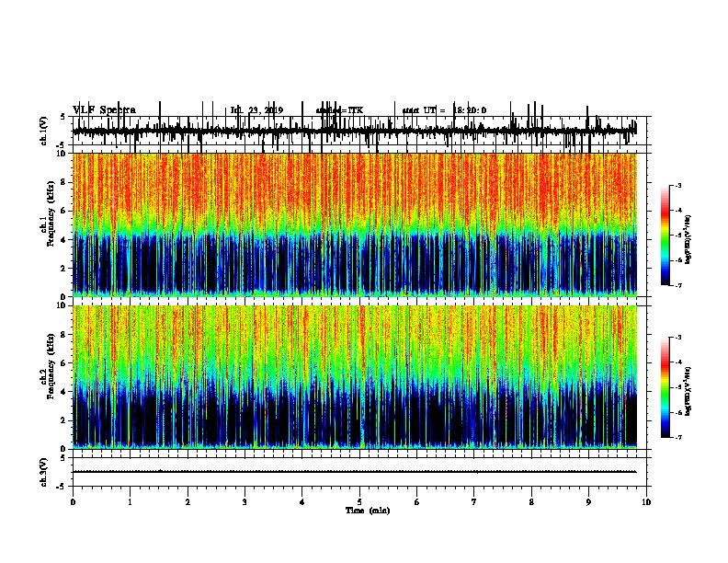Click the "8" tick on the Time axis
The width and height of the screenshot is (728, 563).
pyautogui.click(x=531, y=502)
